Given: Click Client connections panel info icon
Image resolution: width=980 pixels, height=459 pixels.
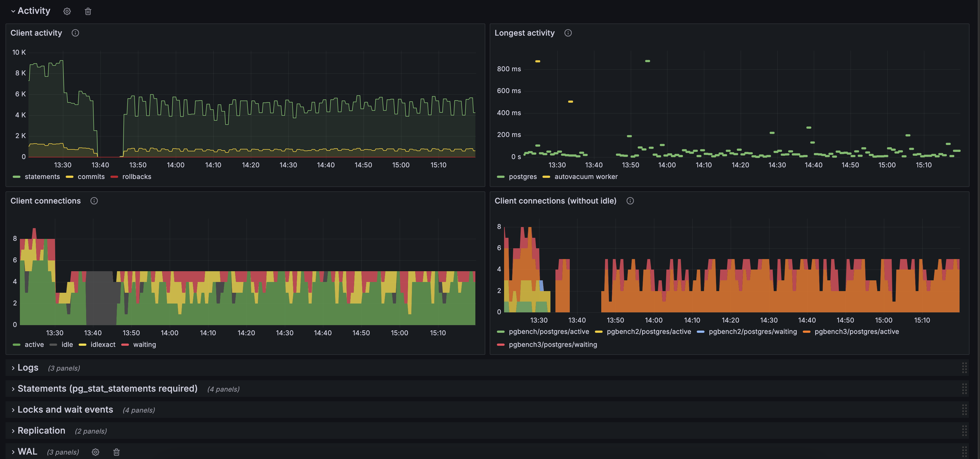Looking at the screenshot, I should point(94,201).
